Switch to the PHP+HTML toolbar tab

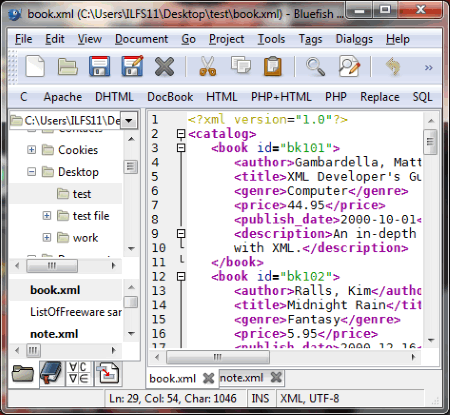(x=281, y=97)
